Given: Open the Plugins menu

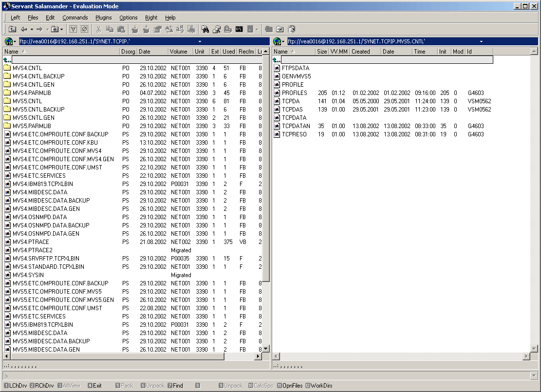Looking at the screenshot, I should [x=104, y=18].
